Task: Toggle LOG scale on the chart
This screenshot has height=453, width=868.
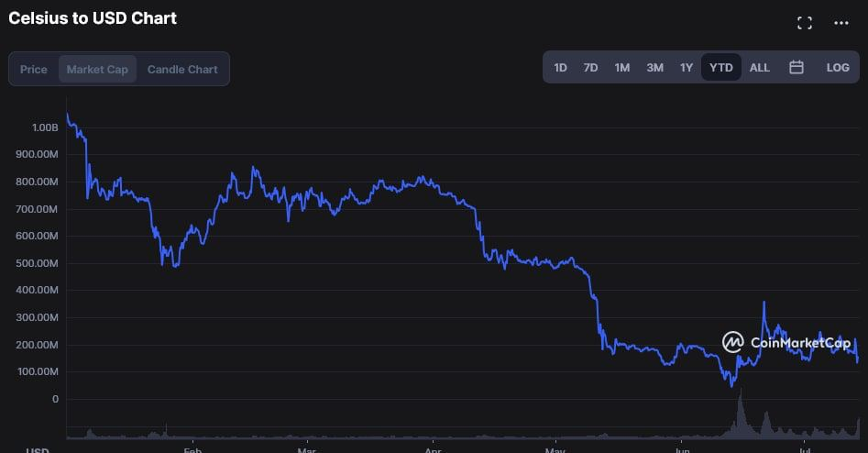Action: coord(838,68)
